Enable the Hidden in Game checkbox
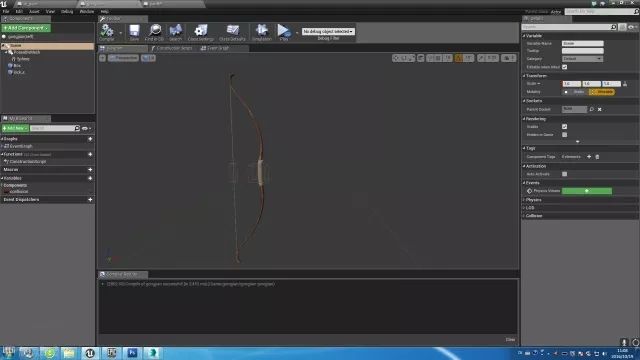Screen dimensions: 640x360 (564, 135)
